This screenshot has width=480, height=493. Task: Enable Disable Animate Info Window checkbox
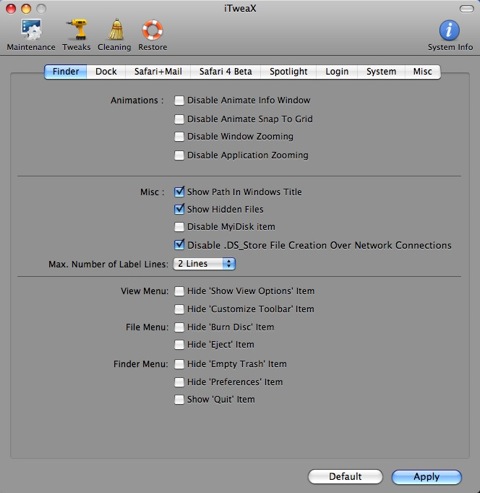(x=179, y=100)
